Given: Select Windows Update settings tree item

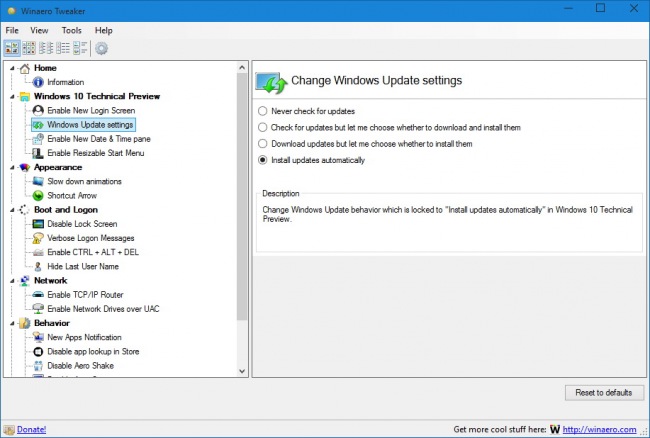Looking at the screenshot, I should click(x=83, y=125).
